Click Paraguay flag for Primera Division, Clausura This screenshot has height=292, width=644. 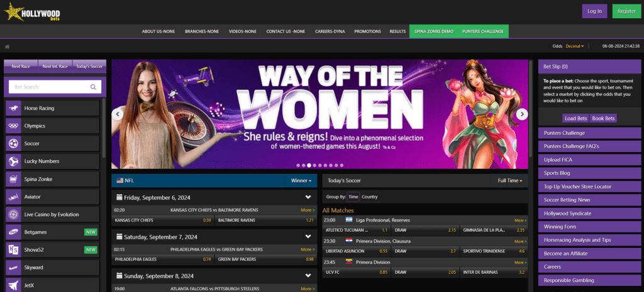pos(349,241)
